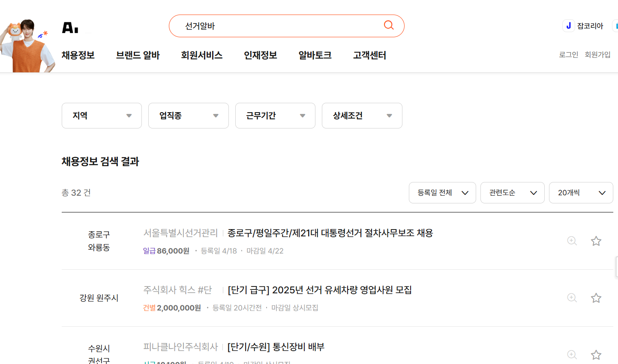Open preview zoom icon on 종로구 job listing
The width and height of the screenshot is (618, 364).
[x=572, y=241]
